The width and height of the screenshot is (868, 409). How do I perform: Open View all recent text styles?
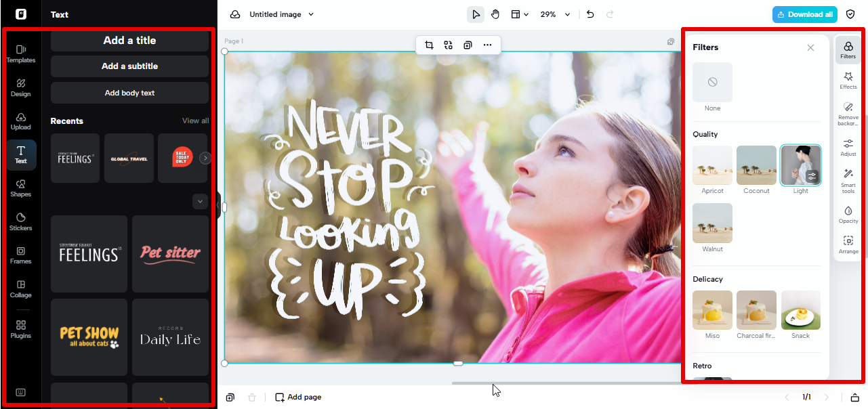click(x=195, y=121)
